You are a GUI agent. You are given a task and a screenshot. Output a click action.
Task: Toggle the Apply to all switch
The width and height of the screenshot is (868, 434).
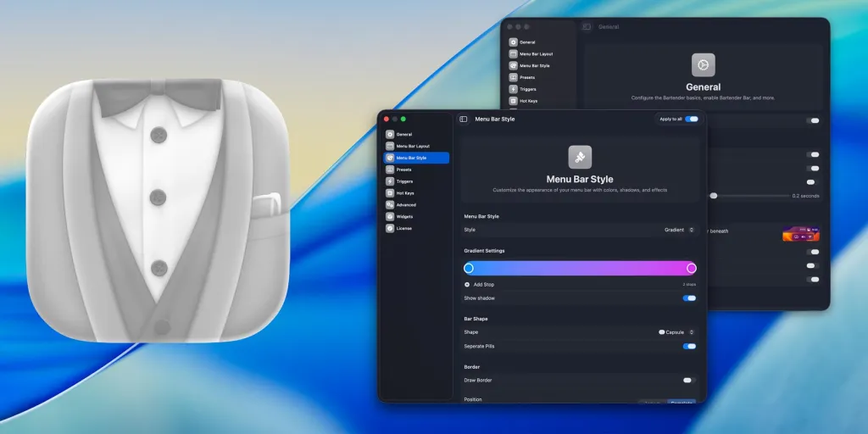[692, 120]
